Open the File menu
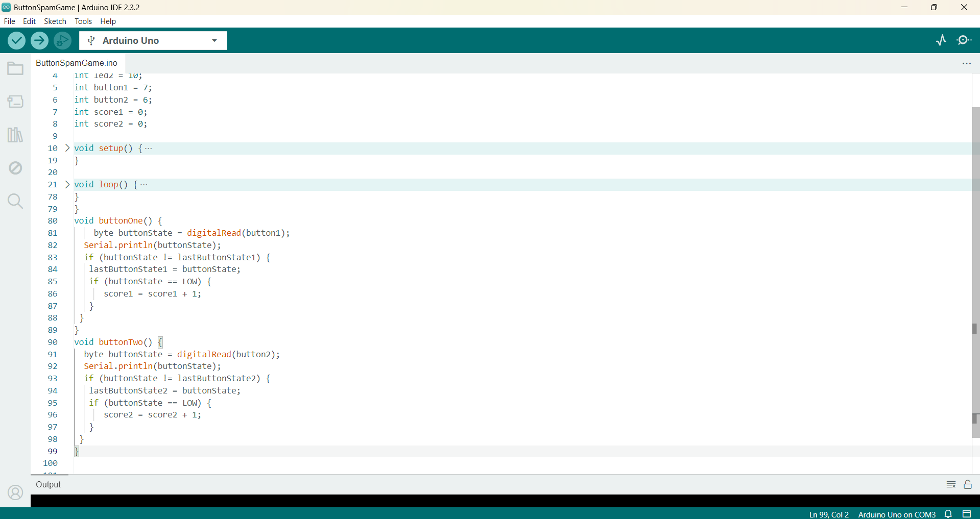Viewport: 980px width, 519px height. (10, 21)
